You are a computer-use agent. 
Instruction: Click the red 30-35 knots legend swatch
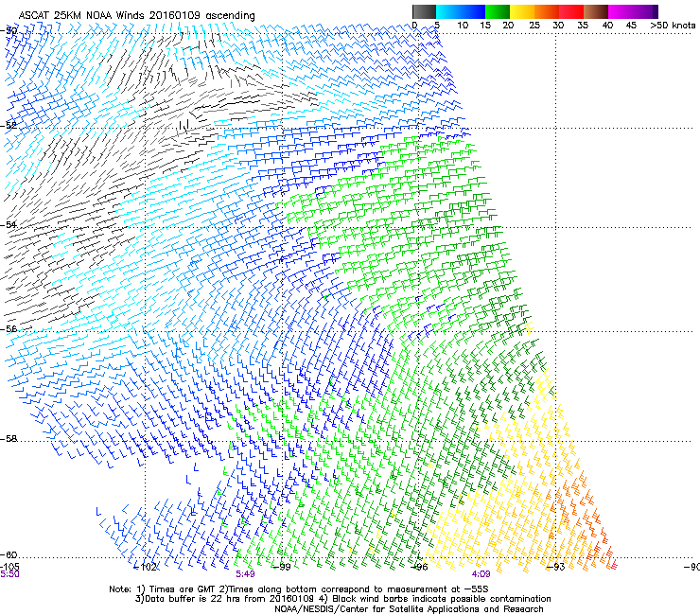point(571,11)
